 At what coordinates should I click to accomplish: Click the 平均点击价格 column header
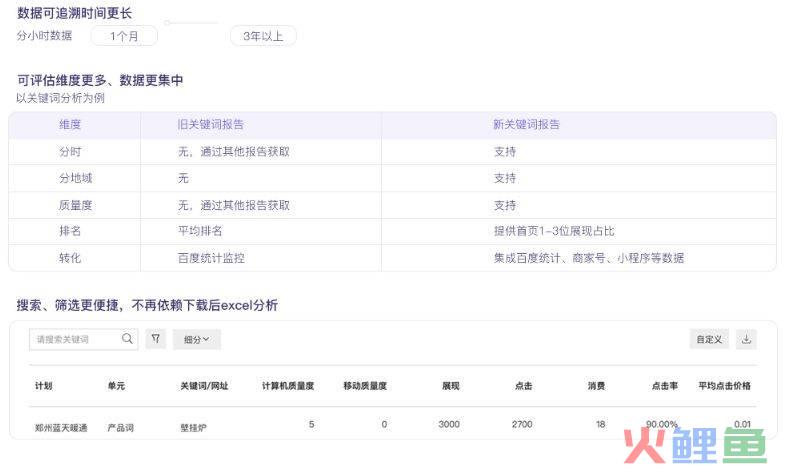(x=724, y=386)
